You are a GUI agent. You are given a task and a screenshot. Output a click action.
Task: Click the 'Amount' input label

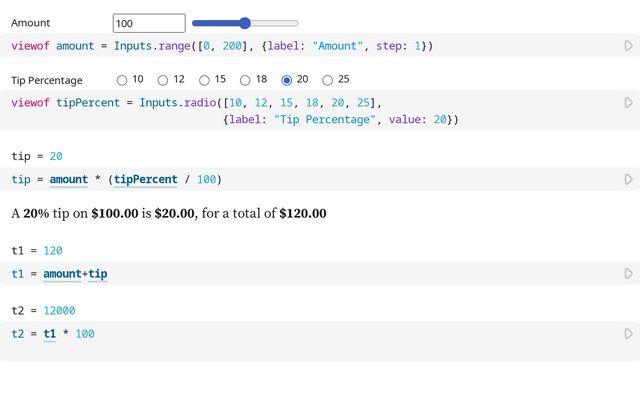point(30,23)
